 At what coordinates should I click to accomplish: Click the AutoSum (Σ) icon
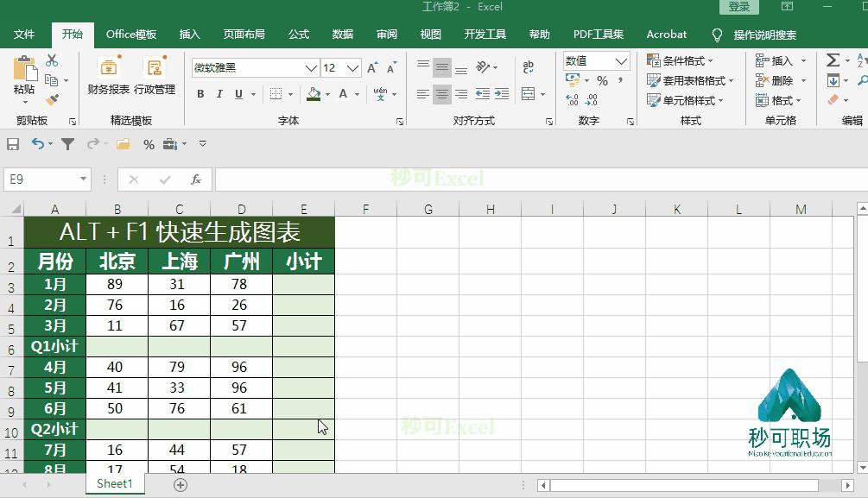click(833, 59)
